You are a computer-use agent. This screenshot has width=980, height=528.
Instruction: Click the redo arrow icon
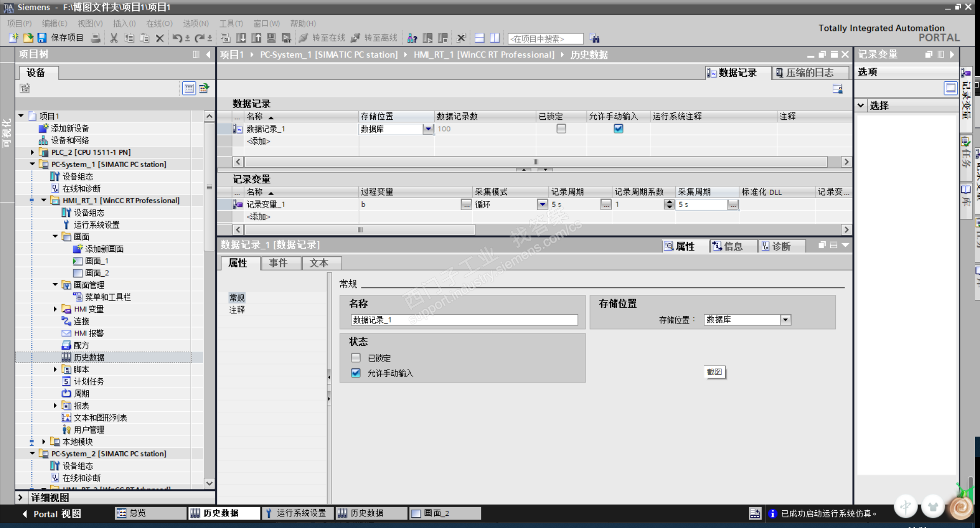tap(200, 38)
